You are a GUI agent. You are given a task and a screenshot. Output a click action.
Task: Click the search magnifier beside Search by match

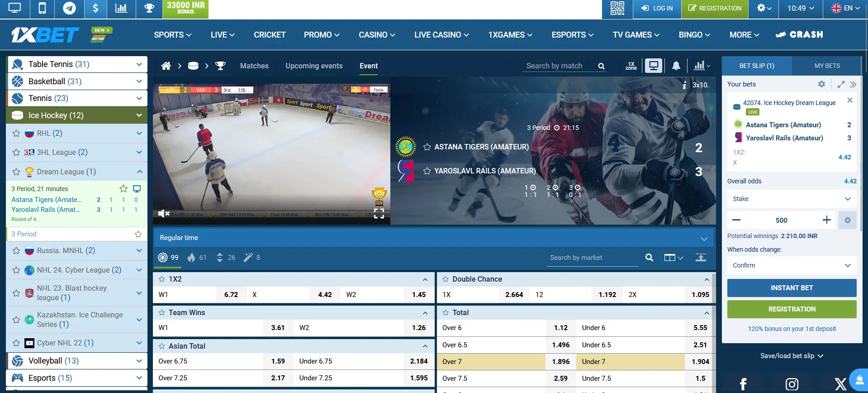point(601,66)
